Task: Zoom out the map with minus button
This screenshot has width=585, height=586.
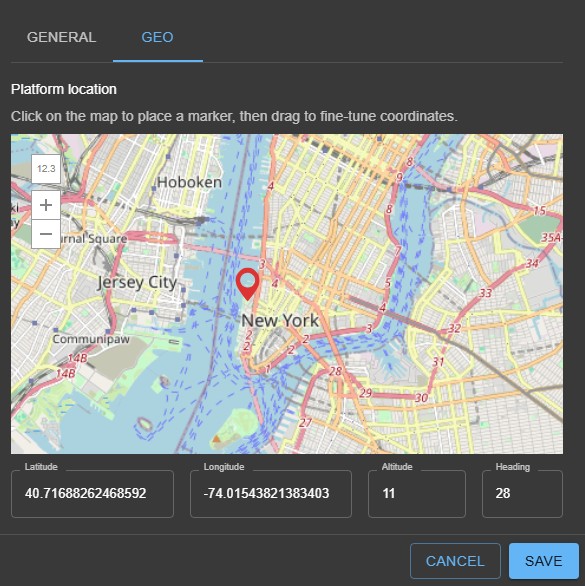Action: [x=46, y=234]
